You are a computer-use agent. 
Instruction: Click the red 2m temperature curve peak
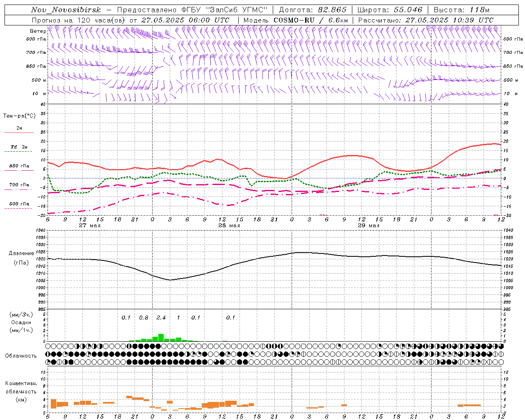click(495, 144)
